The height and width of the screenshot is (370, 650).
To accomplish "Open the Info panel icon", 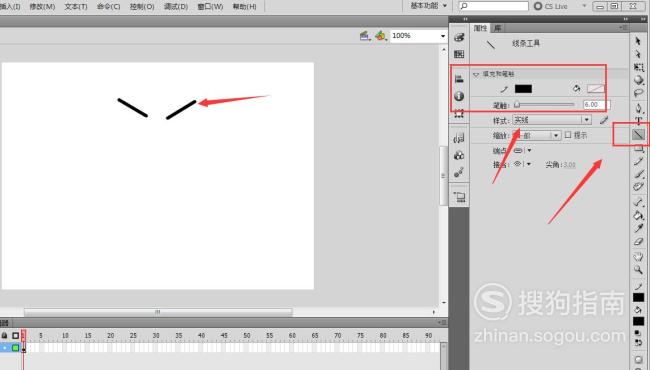I will click(459, 96).
